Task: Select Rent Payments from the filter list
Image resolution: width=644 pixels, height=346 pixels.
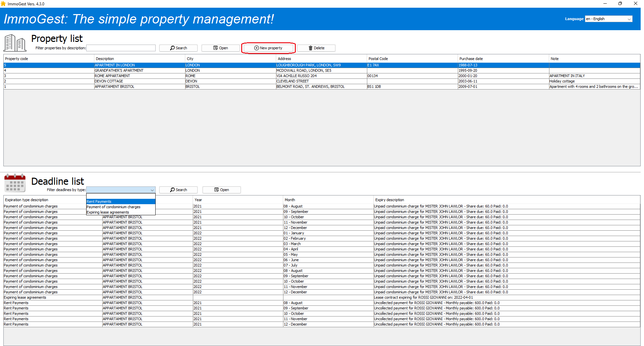Action: click(x=99, y=201)
